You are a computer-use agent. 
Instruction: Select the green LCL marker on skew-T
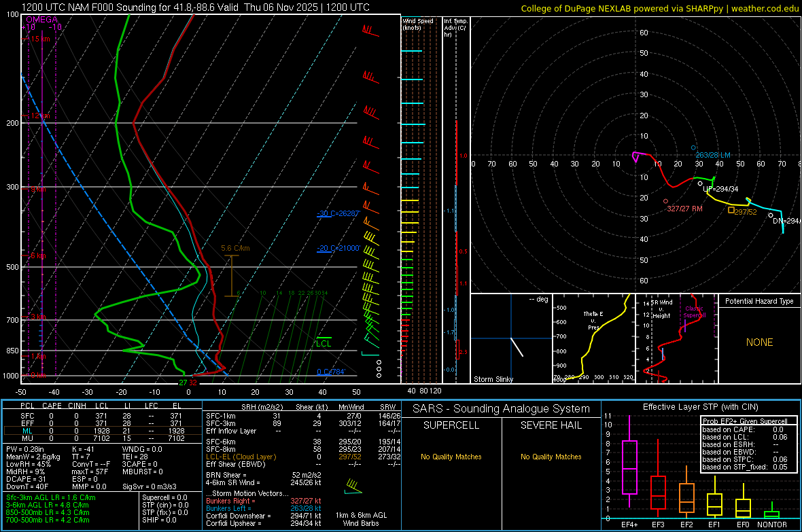click(x=324, y=342)
